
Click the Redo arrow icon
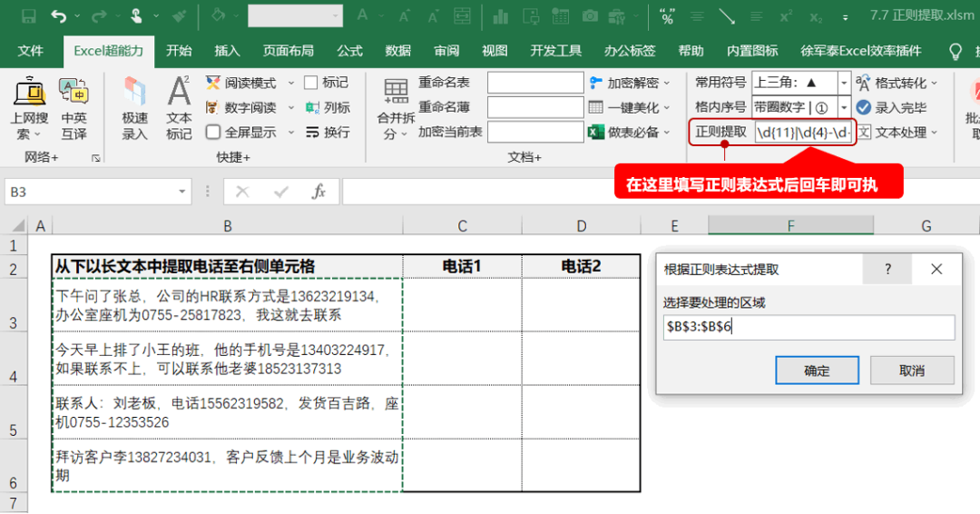click(x=98, y=17)
